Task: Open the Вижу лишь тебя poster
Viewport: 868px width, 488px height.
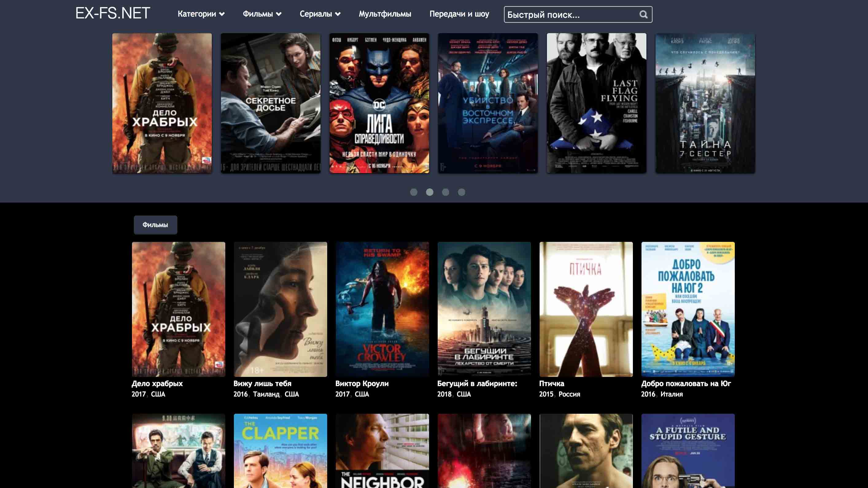Action: [x=280, y=309]
